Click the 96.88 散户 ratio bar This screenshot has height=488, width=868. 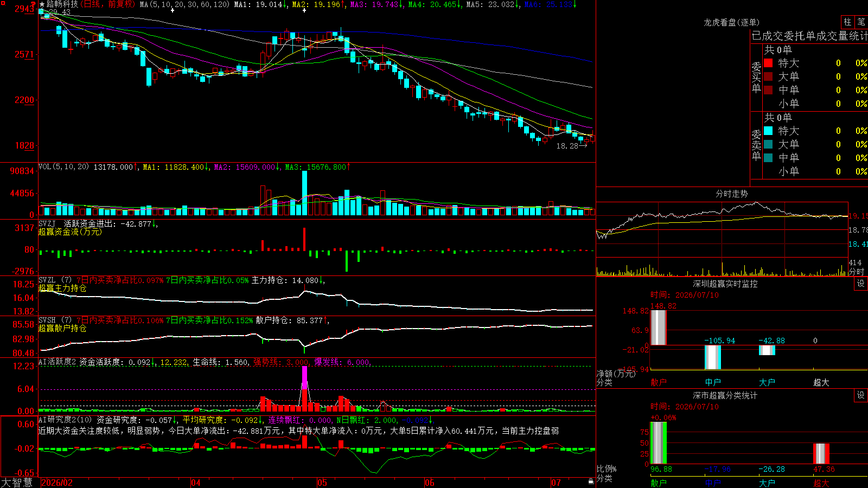[659, 443]
